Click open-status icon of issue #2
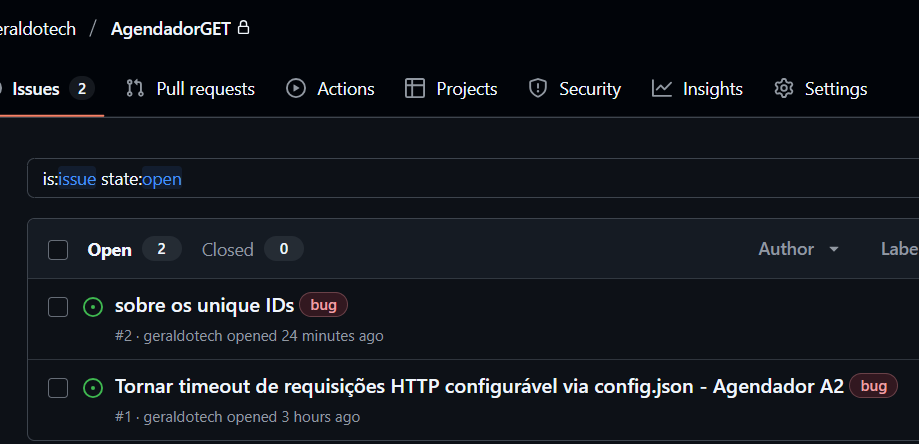The image size is (919, 444). 93,307
